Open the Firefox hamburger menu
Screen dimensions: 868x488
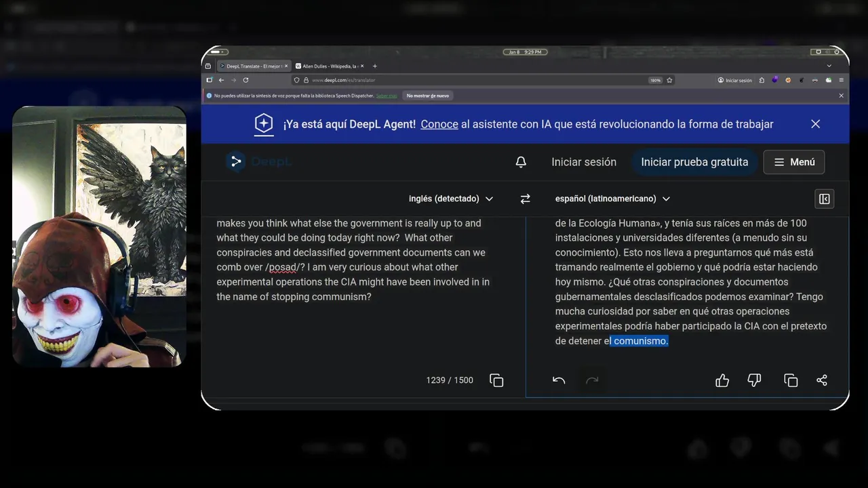(842, 80)
